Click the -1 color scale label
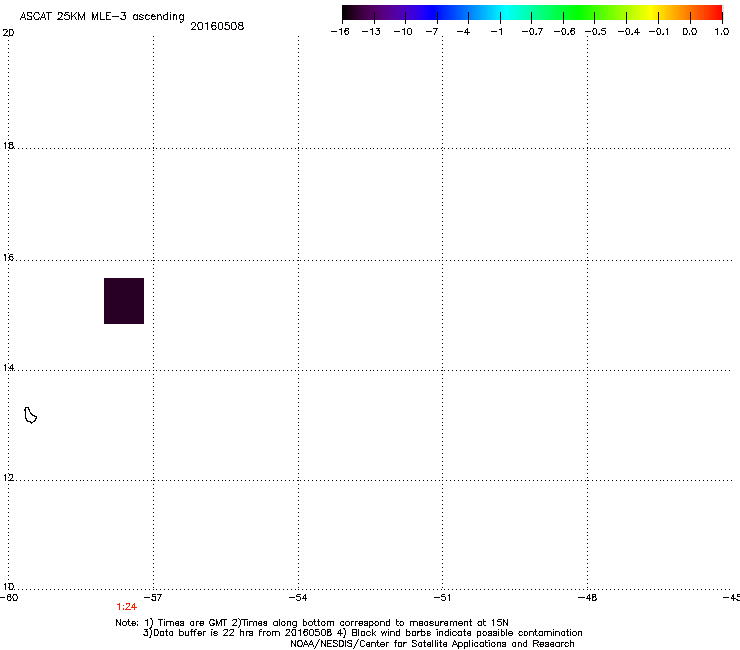 tap(496, 32)
